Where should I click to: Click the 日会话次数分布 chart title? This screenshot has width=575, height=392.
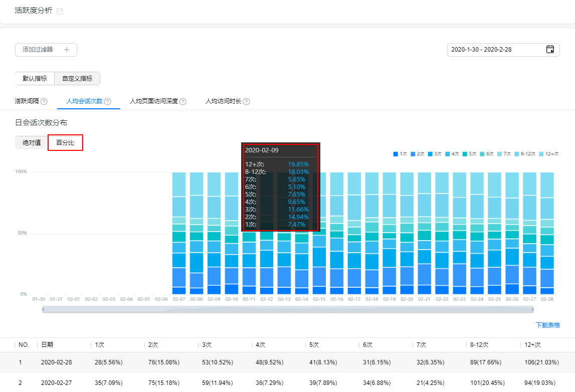click(41, 123)
